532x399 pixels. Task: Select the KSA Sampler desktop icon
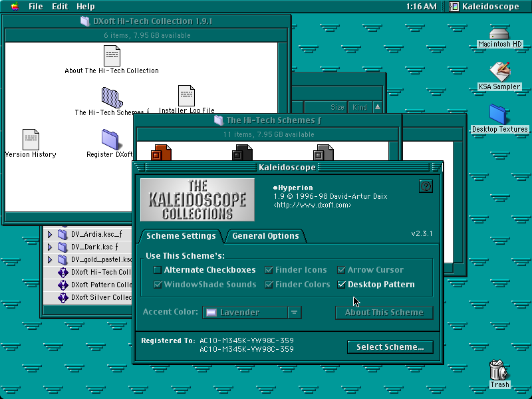coord(500,72)
